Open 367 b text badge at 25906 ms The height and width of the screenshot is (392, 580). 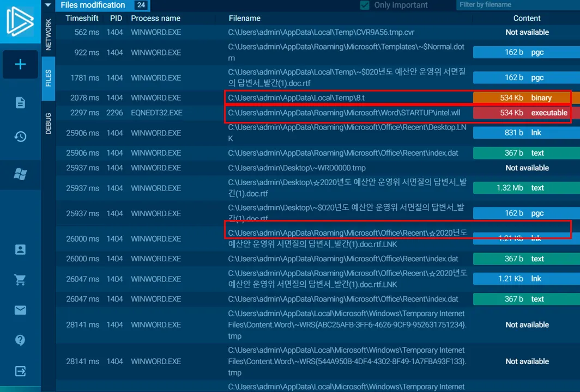coord(527,153)
